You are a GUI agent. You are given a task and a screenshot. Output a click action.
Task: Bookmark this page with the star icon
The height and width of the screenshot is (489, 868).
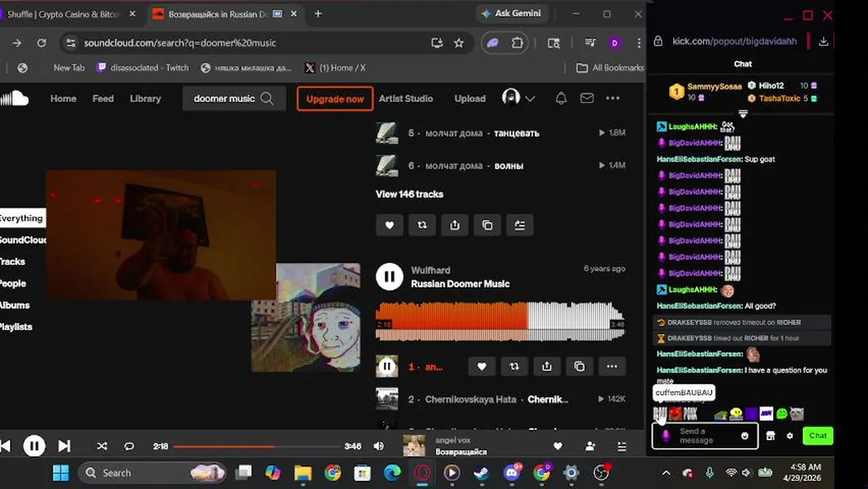tap(458, 43)
